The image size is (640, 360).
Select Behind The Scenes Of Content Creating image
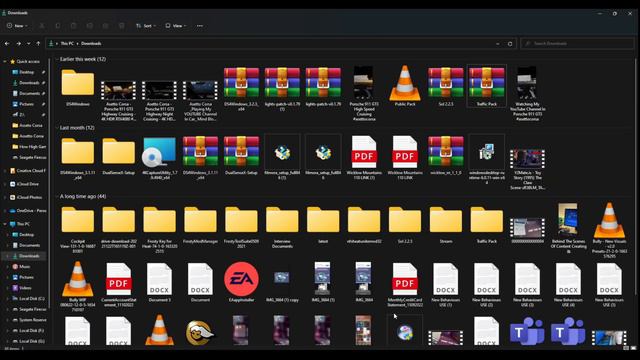click(x=568, y=229)
